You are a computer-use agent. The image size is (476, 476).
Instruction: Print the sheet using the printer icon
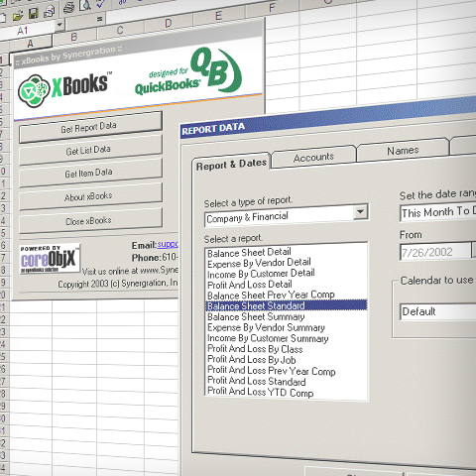pos(68,8)
